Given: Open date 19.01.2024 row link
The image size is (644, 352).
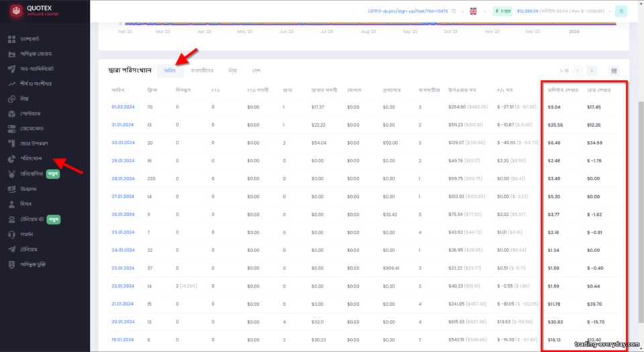Looking at the screenshot, I should tap(122, 340).
